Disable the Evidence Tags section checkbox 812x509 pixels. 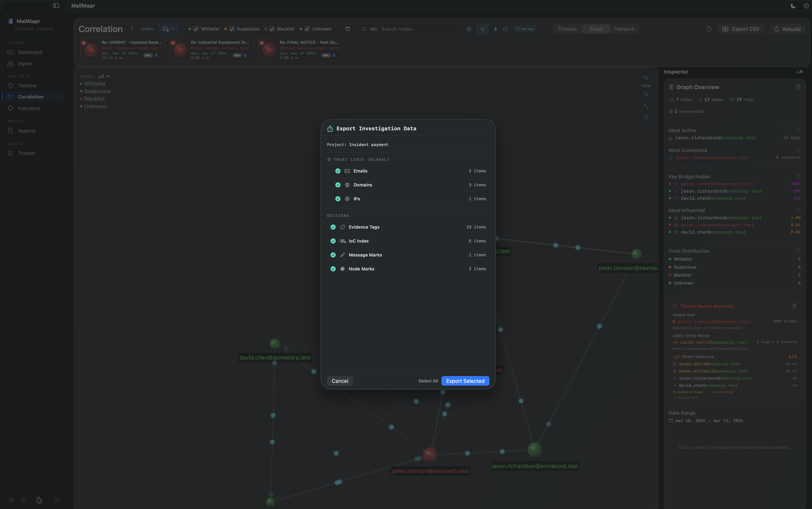(333, 227)
